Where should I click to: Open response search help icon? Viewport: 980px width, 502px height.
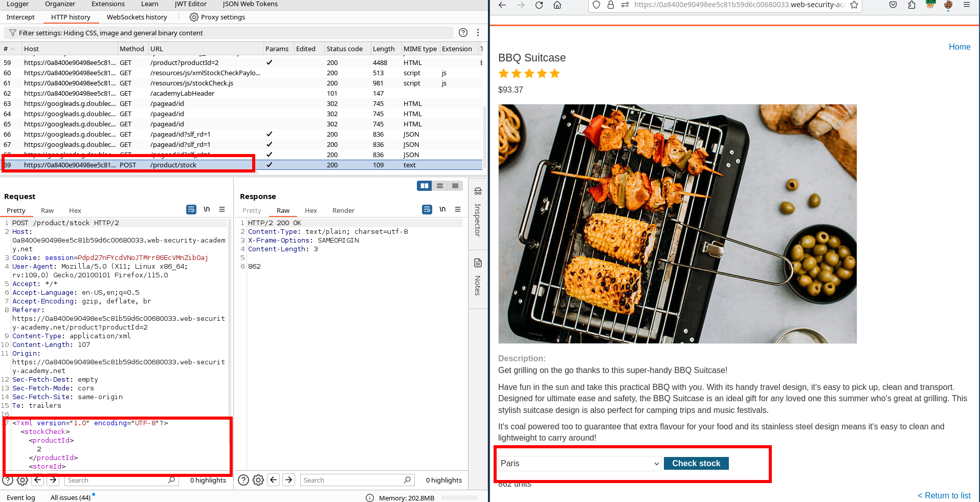(x=243, y=480)
